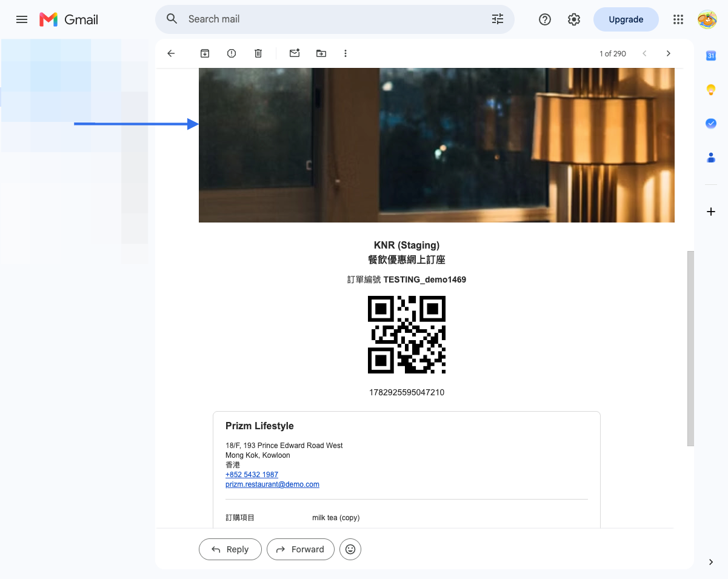The width and height of the screenshot is (728, 579).
Task: Click the Mong Kok, Kowloon text
Action: tap(258, 455)
